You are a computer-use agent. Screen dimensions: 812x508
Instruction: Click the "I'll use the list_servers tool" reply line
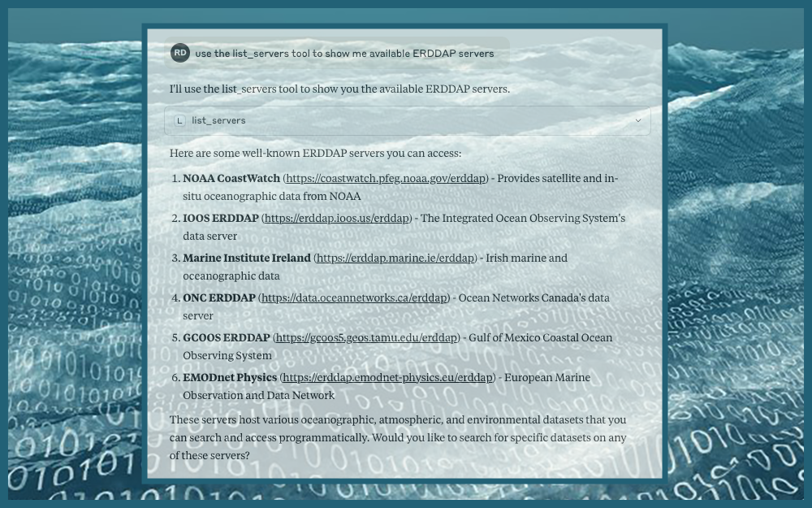[339, 89]
